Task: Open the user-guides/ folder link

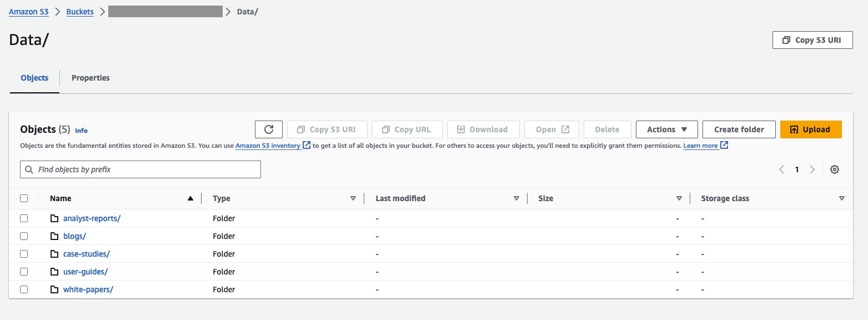Action: click(x=86, y=272)
